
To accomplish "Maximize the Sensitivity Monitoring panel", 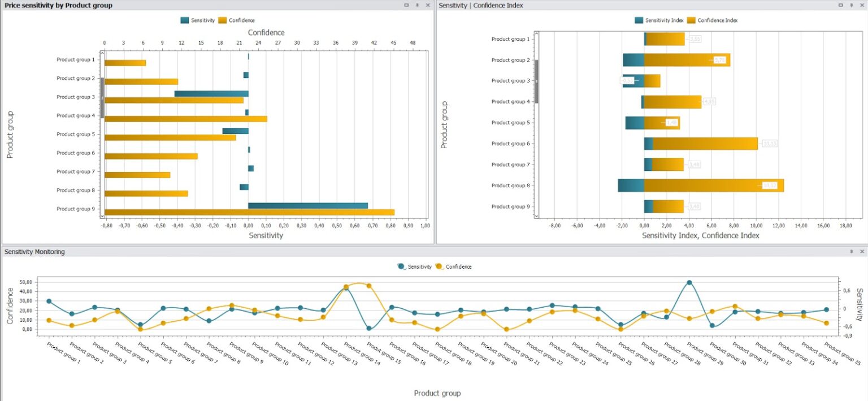I will [842, 252].
